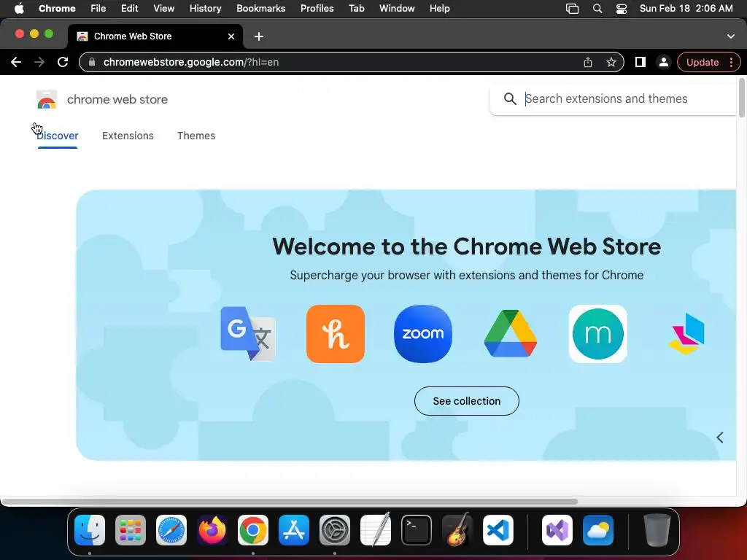Open the Window menu
Screen dimensions: 747x560
pyautogui.click(x=397, y=9)
